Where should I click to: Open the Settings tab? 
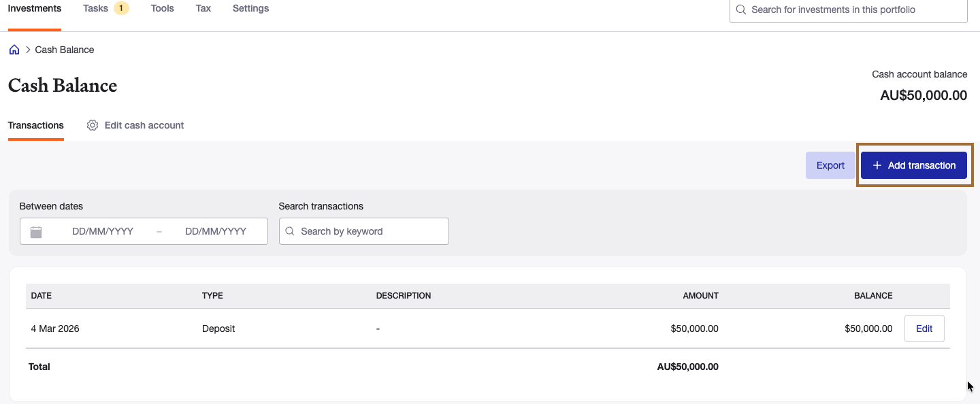[250, 9]
